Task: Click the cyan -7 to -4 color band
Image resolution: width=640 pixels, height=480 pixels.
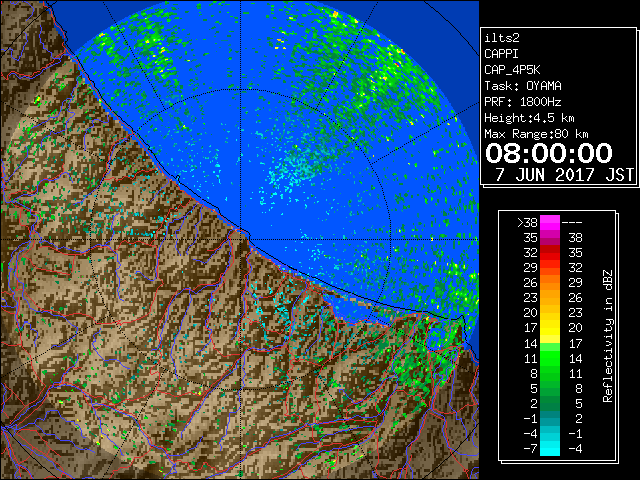Action: point(550,448)
